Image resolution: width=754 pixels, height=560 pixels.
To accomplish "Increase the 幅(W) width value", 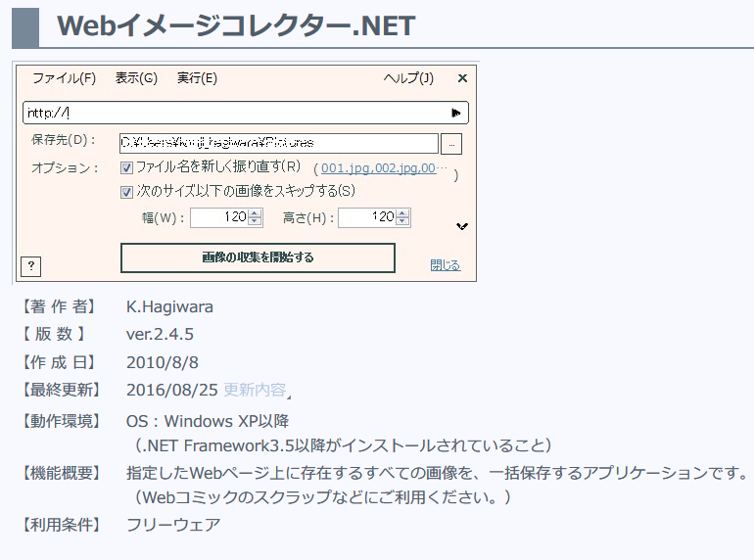I will 256,213.
